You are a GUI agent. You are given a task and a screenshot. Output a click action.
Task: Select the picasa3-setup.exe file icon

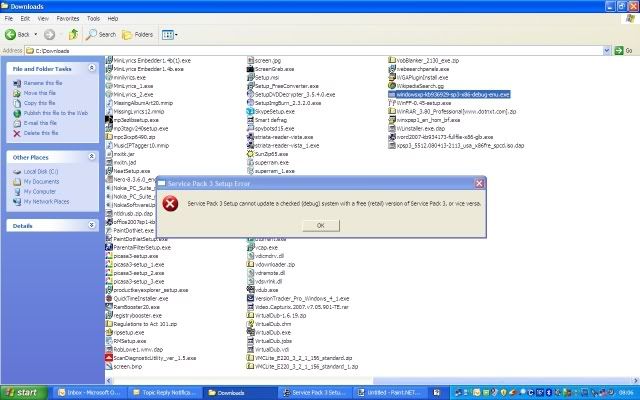pos(109,256)
